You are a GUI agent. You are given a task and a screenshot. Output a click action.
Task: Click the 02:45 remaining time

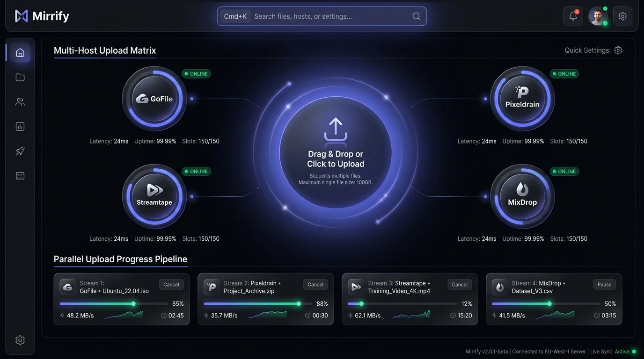coord(176,316)
